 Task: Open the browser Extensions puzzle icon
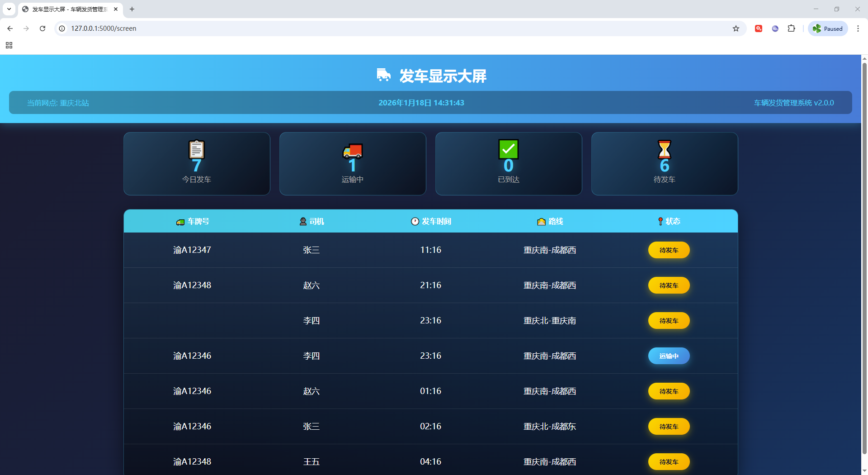[791, 28]
